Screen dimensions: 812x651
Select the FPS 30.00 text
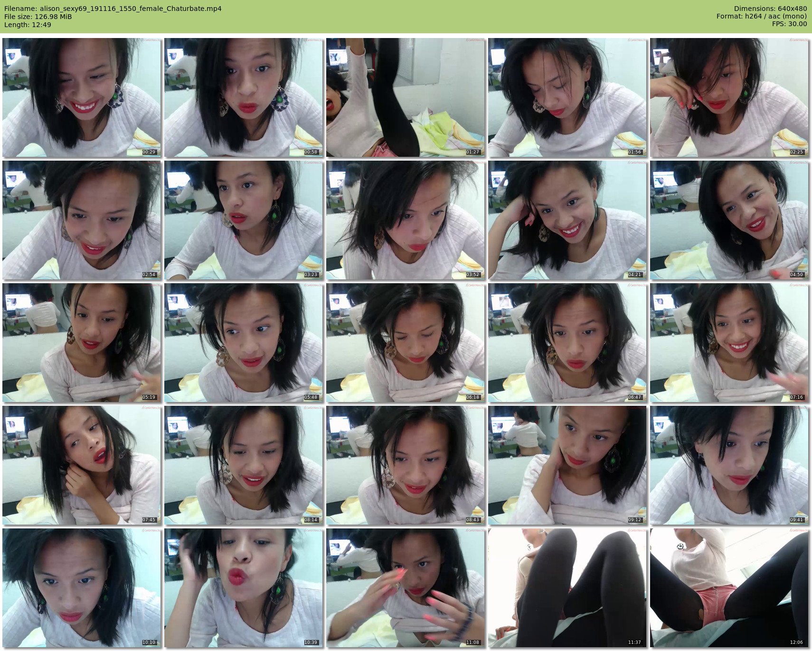click(x=789, y=24)
